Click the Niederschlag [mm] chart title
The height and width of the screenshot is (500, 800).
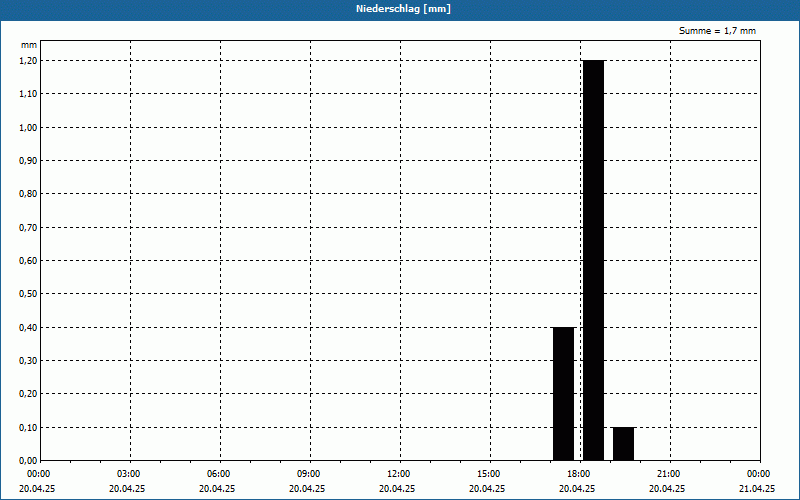[403, 9]
